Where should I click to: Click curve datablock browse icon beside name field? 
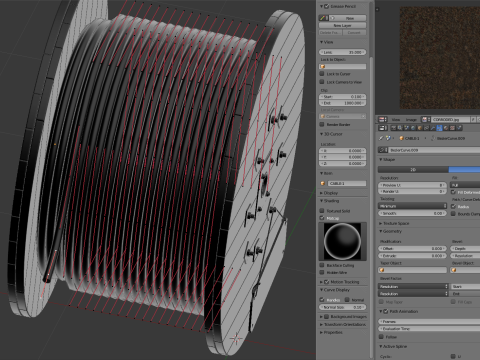(383, 150)
